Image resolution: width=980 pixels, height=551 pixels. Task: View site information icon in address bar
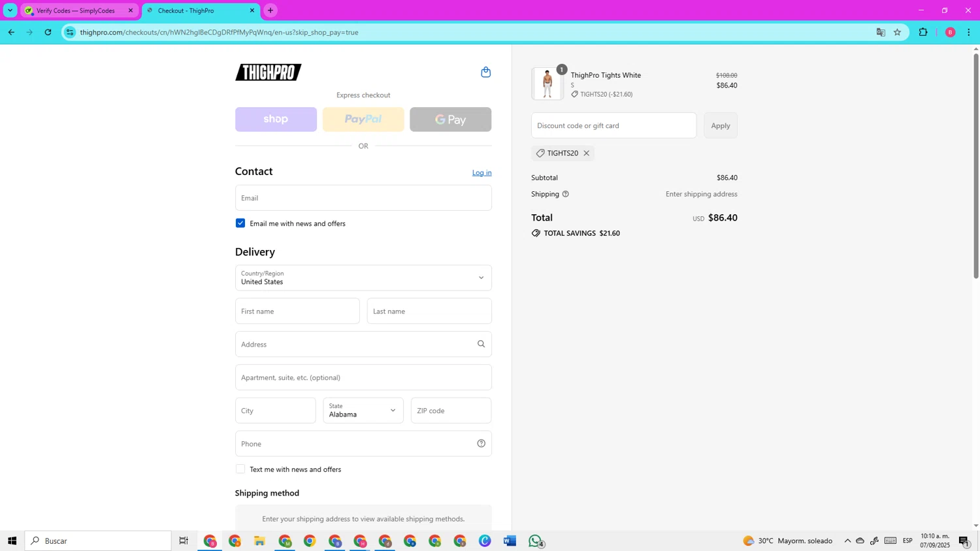tap(70, 32)
